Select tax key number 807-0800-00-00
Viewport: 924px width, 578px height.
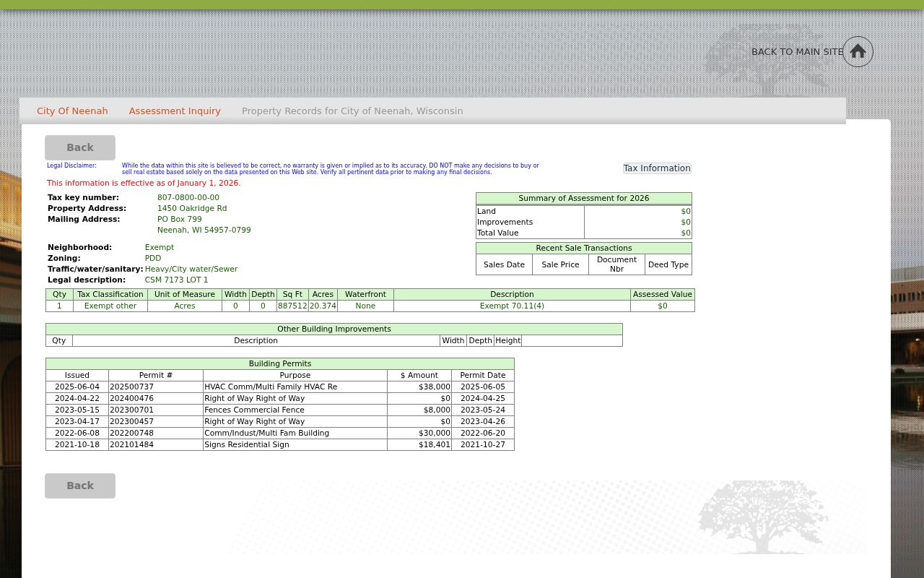point(188,197)
